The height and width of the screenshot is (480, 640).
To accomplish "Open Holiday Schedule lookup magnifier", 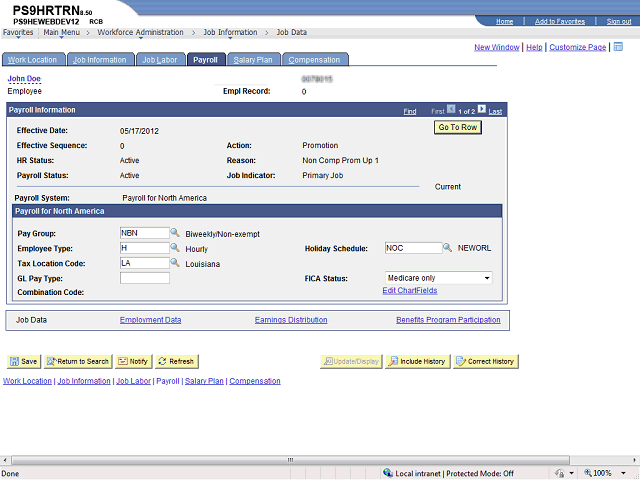I will click(x=448, y=248).
